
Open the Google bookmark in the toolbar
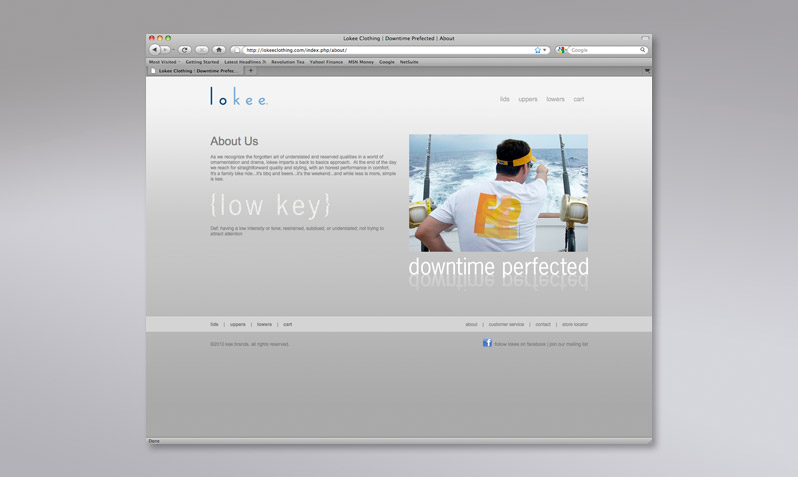(x=387, y=62)
